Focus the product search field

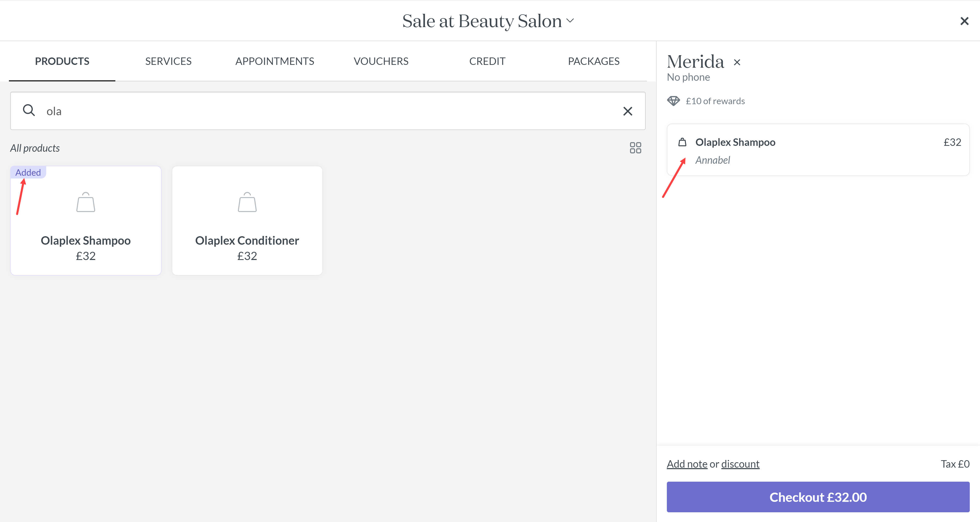[327, 111]
